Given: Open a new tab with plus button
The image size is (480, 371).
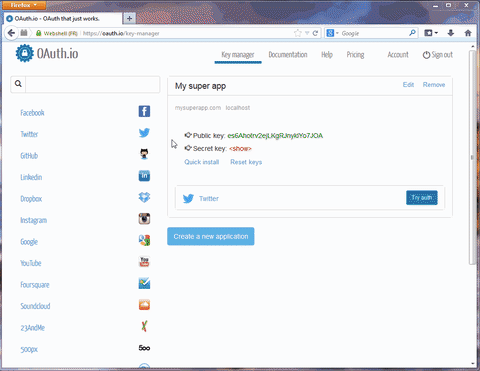Looking at the screenshot, I should coord(129,18).
